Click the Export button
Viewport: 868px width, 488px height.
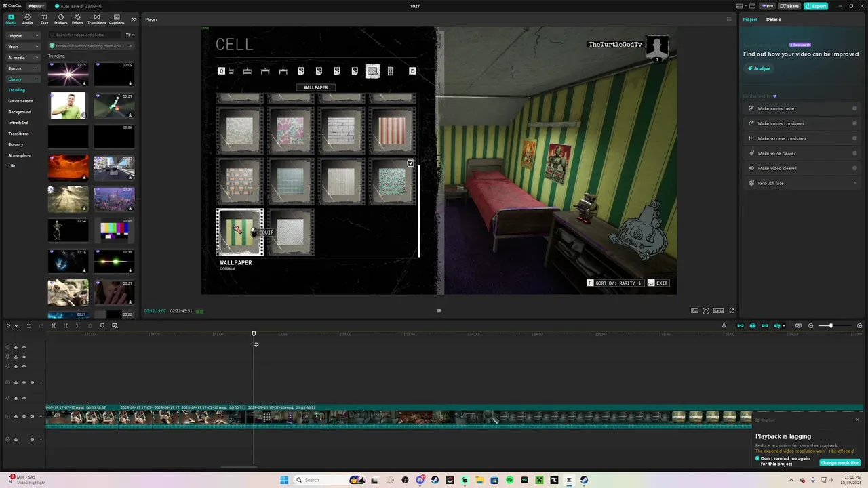click(x=816, y=6)
